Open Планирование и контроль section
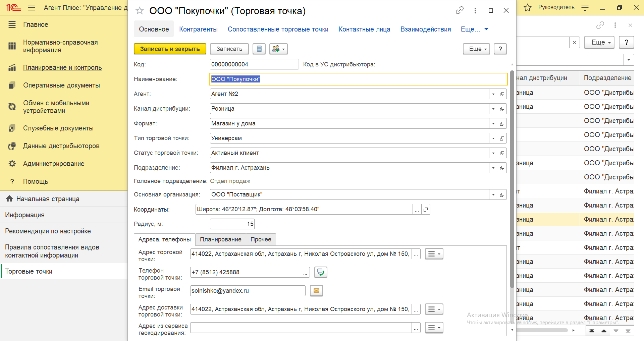Screen dimensions: 644x341 click(62, 67)
